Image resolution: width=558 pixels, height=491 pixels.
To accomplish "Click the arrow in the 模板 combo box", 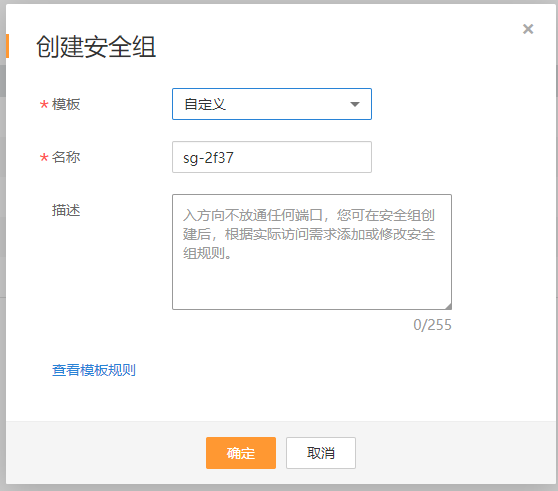I will click(x=354, y=104).
